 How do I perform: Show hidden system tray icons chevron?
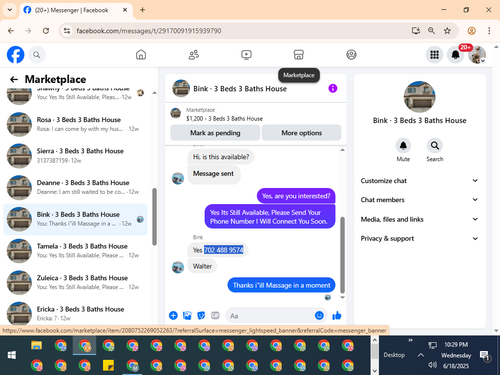point(421,355)
